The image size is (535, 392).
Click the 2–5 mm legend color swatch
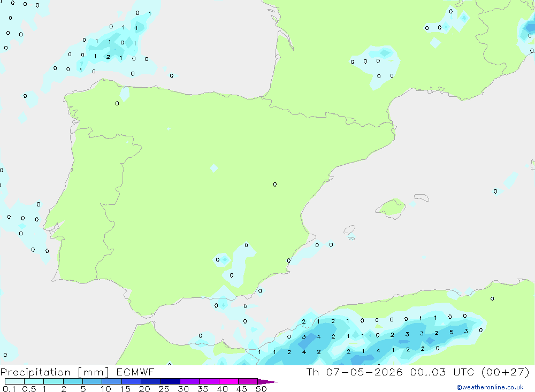[73, 381]
